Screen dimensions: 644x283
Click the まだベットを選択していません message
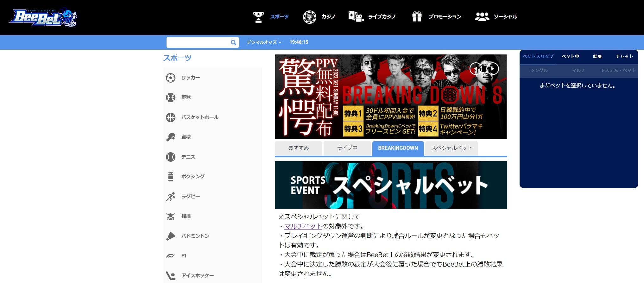tap(578, 86)
